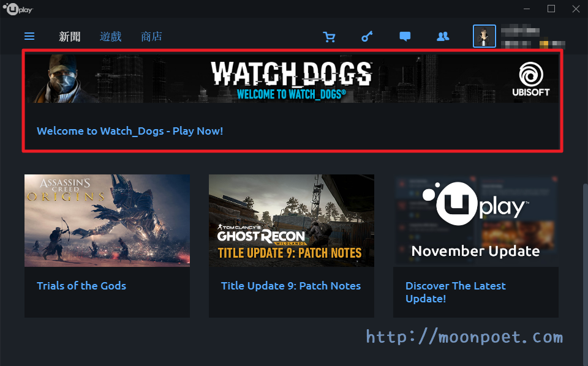Click the user avatar picture
The height and width of the screenshot is (366, 588).
(x=484, y=36)
